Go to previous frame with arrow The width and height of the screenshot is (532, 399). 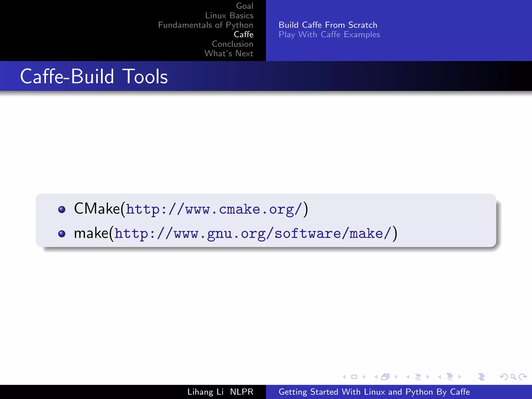(376, 377)
